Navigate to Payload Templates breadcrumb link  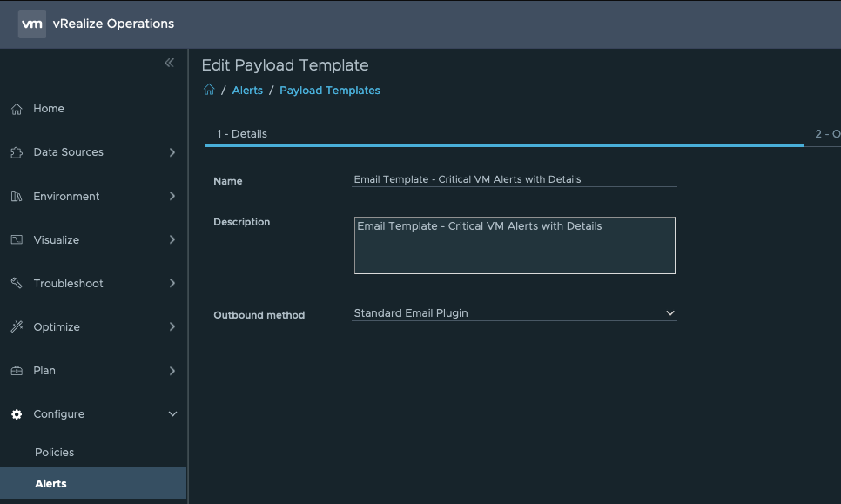329,91
